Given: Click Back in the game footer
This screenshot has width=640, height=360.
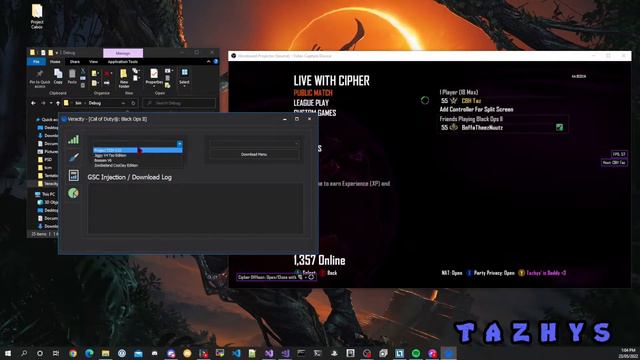Looking at the screenshot, I should 329,273.
